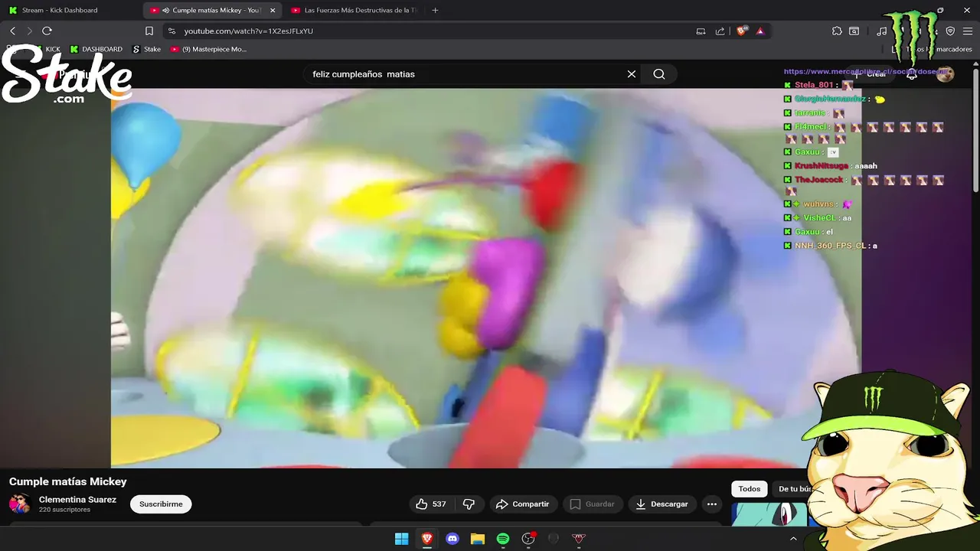Viewport: 980px width, 551px height.
Task: Open the Windows Start menu
Action: (x=401, y=539)
